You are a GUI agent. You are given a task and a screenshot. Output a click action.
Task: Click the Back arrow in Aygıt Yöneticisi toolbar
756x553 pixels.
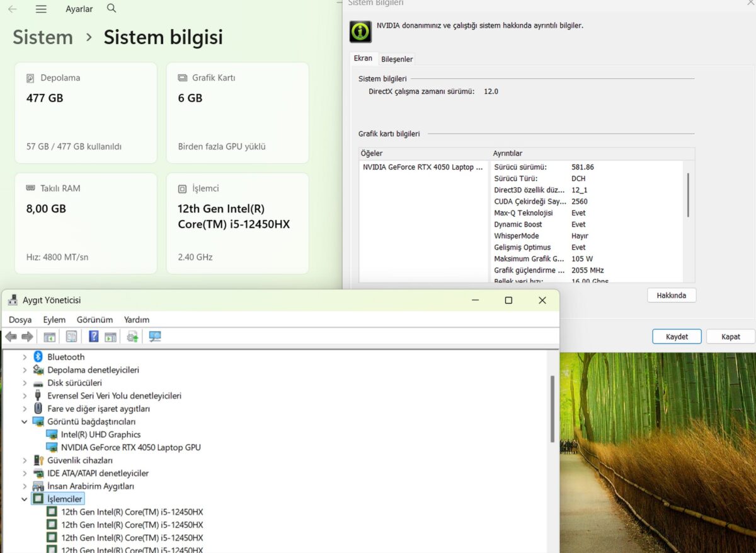(11, 337)
